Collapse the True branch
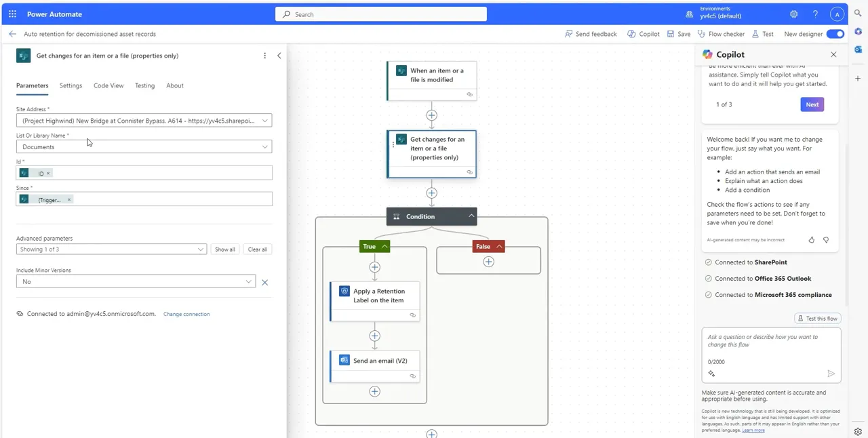This screenshot has height=438, width=868. coord(384,246)
